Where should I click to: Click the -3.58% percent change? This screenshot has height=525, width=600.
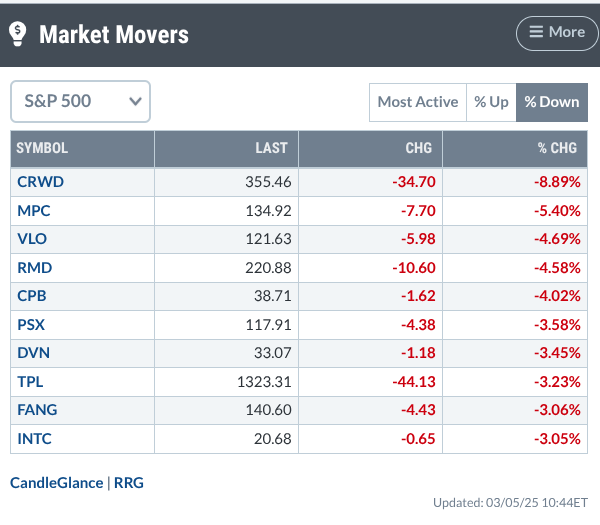click(558, 325)
